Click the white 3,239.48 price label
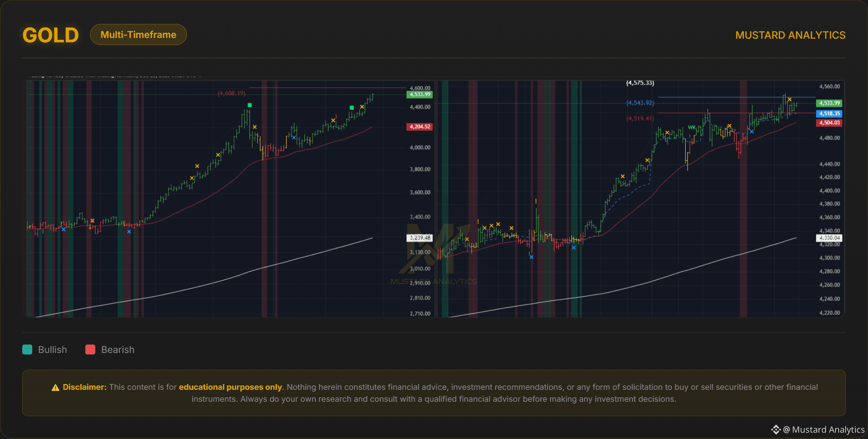This screenshot has width=868, height=439. 420,238
